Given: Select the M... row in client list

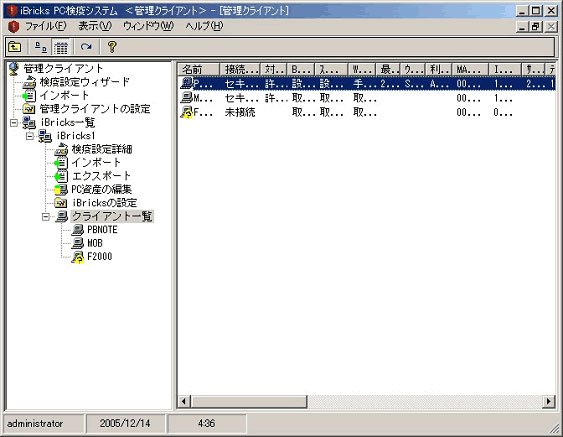Looking at the screenshot, I should pos(367,98).
